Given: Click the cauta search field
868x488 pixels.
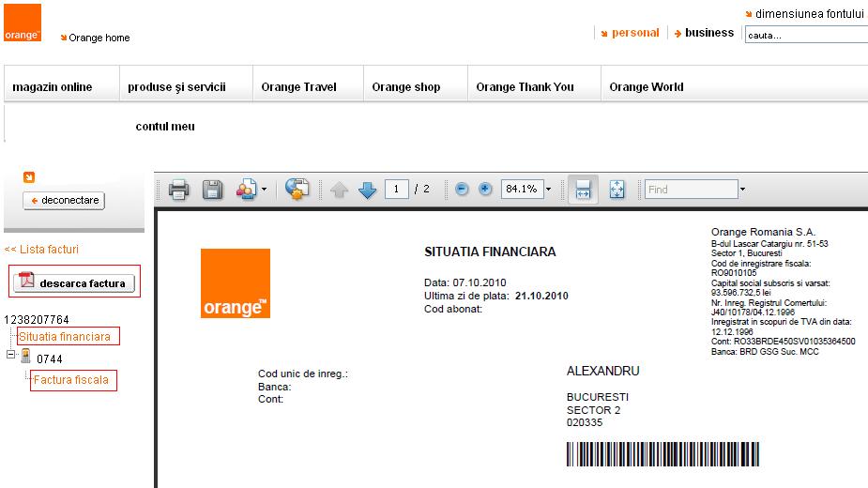Looking at the screenshot, I should click(x=807, y=35).
